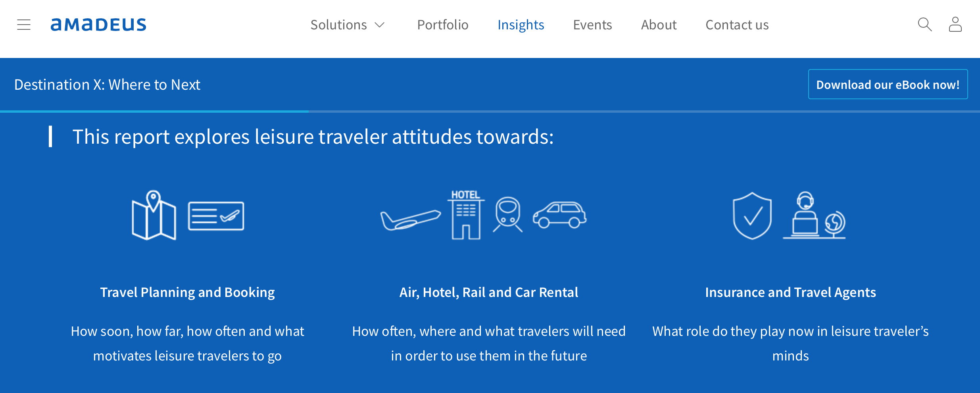Open the Portfolio menu item
980x393 pixels.
tap(443, 25)
